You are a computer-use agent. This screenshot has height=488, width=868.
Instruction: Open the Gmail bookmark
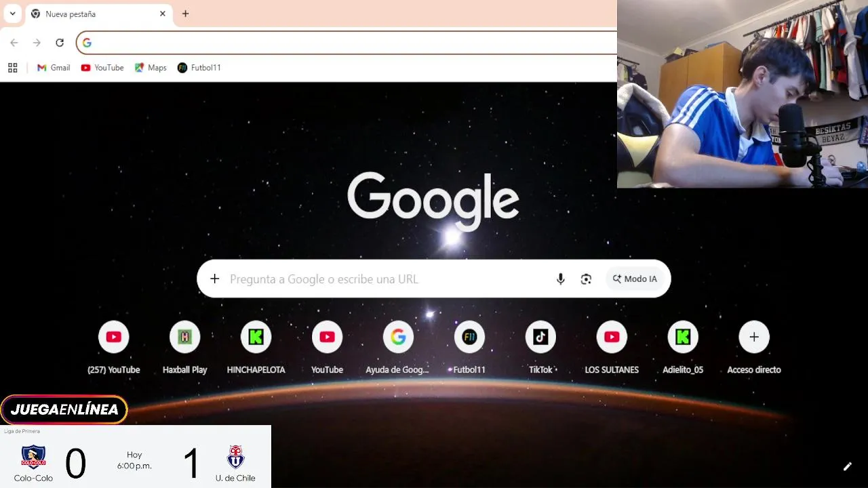pyautogui.click(x=54, y=68)
